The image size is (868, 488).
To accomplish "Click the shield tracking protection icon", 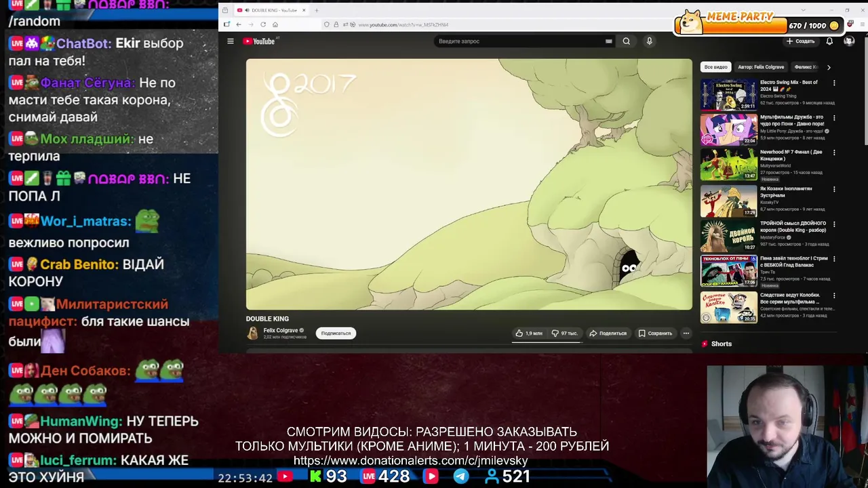I will 327,24.
